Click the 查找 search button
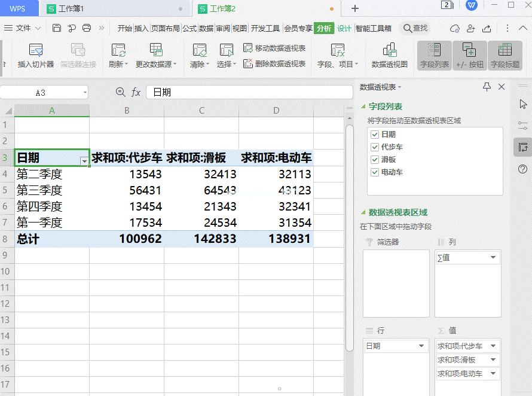 tap(415, 28)
